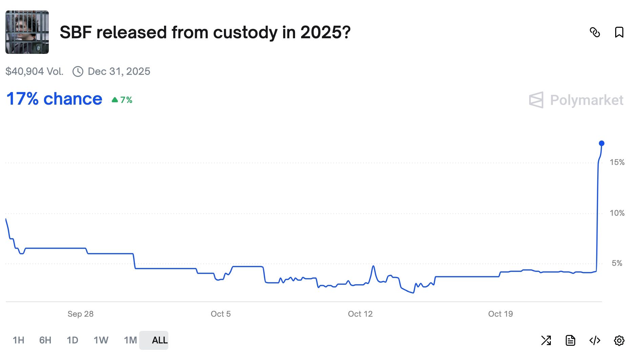Click the SBF market thumbnail image
644x359 pixels.
click(x=27, y=32)
